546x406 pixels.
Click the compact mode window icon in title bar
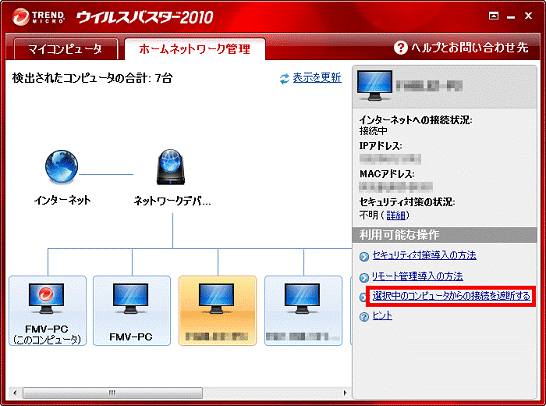click(494, 16)
